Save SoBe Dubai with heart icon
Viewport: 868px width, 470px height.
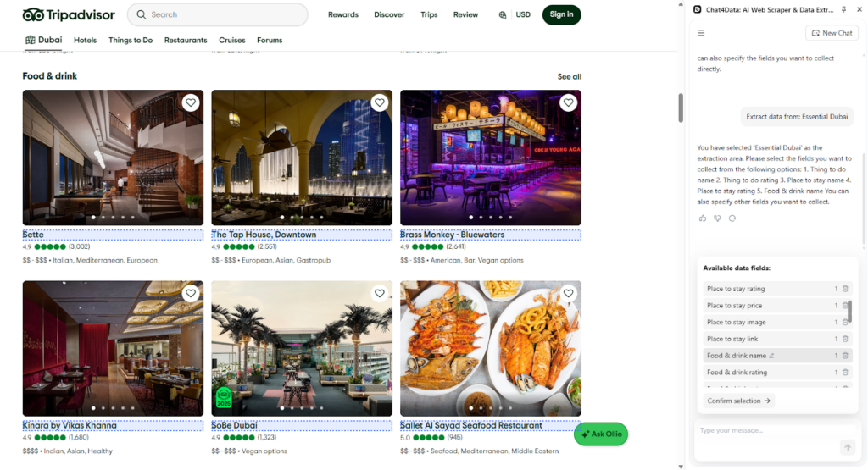coord(379,294)
